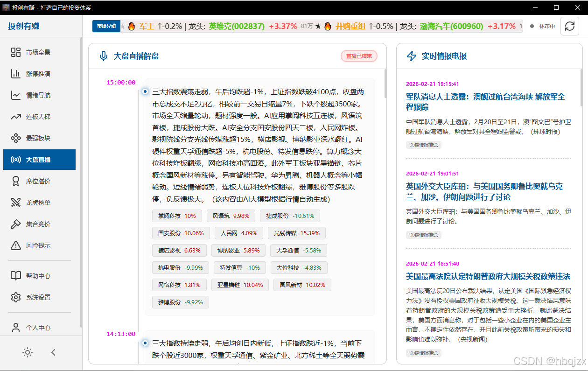Click stock tag 人民网 4.09%
This screenshot has height=371, width=588.
(x=239, y=233)
